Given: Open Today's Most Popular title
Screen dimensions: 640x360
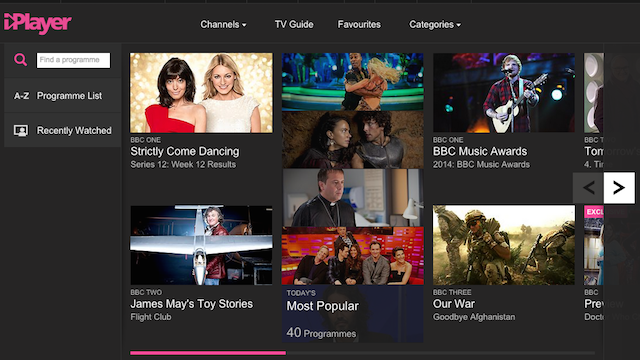Looking at the screenshot, I should pos(322,306).
